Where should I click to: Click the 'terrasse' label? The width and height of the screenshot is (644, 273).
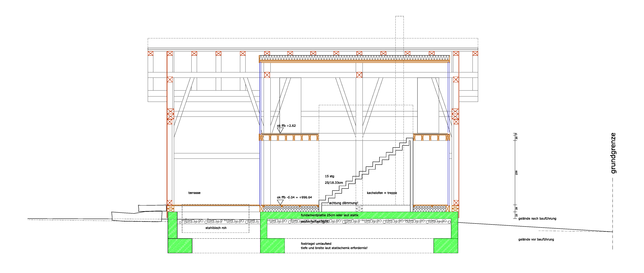[194, 193]
